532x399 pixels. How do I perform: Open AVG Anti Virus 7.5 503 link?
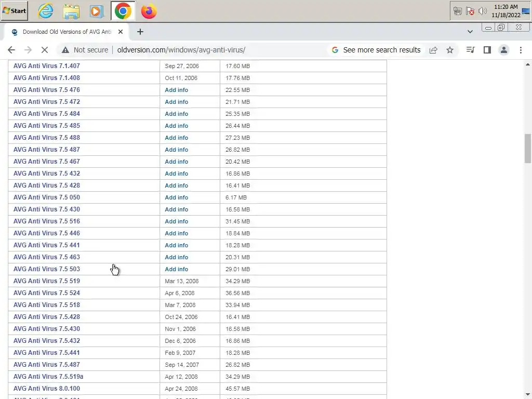(x=46, y=269)
